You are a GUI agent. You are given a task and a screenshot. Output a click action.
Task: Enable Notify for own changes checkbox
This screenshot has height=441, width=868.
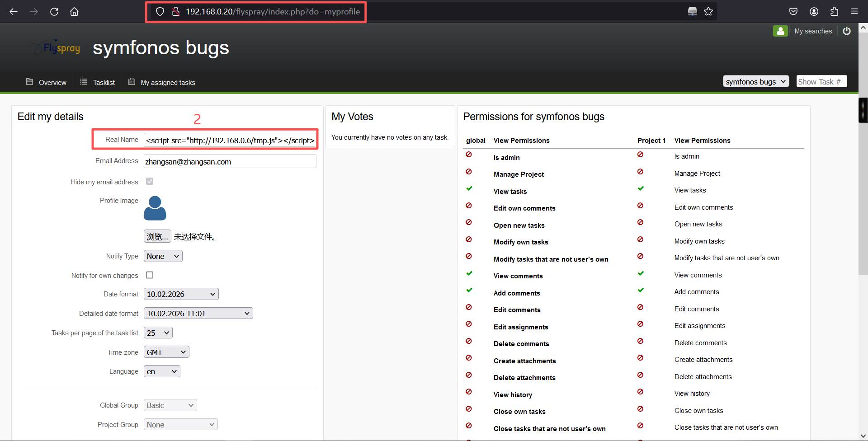coord(150,275)
